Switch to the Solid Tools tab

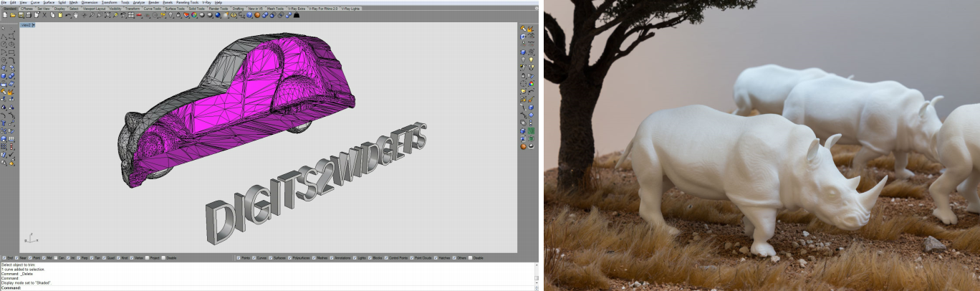(x=196, y=9)
